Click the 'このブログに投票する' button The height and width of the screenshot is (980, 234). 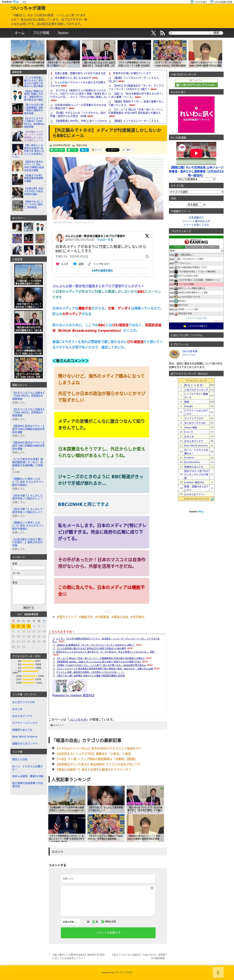click(196, 326)
